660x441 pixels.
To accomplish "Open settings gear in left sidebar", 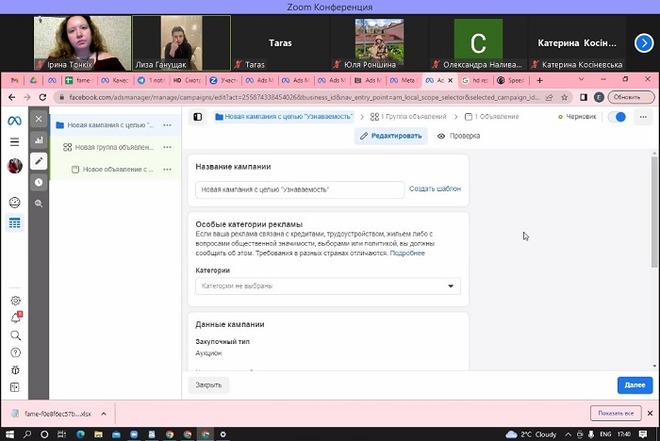I will click(15, 300).
